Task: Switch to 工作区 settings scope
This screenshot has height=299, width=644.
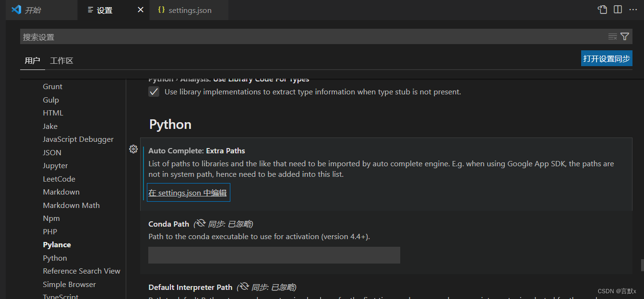Action: point(61,60)
